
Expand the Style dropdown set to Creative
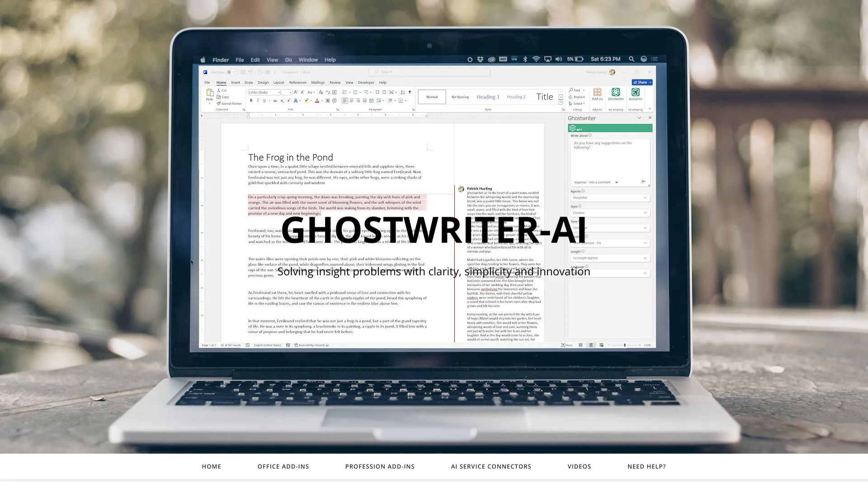(610, 212)
